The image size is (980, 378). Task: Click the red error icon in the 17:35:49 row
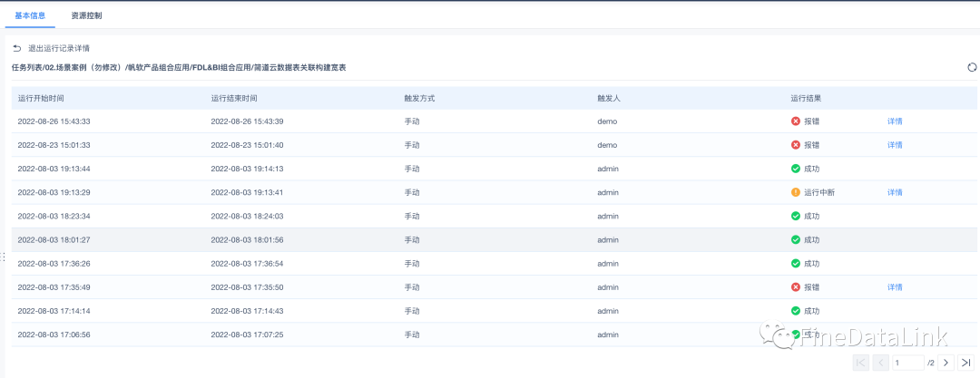point(796,287)
